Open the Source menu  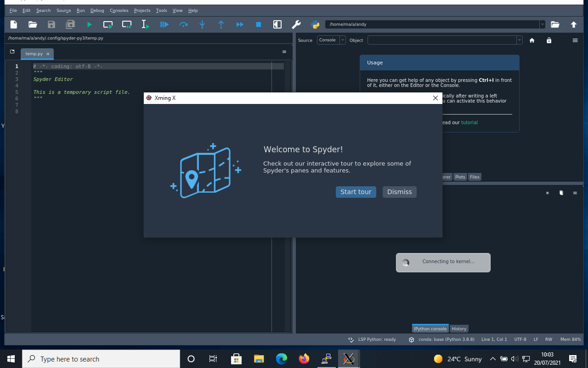[64, 10]
